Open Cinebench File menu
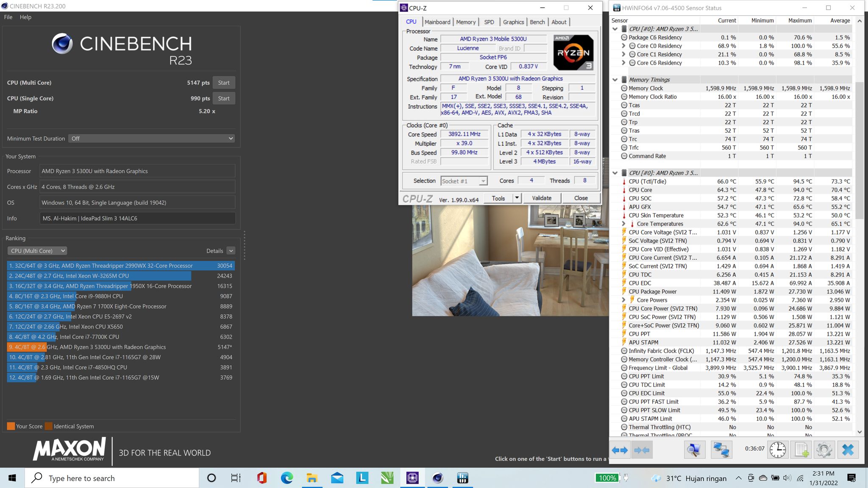 (8, 17)
